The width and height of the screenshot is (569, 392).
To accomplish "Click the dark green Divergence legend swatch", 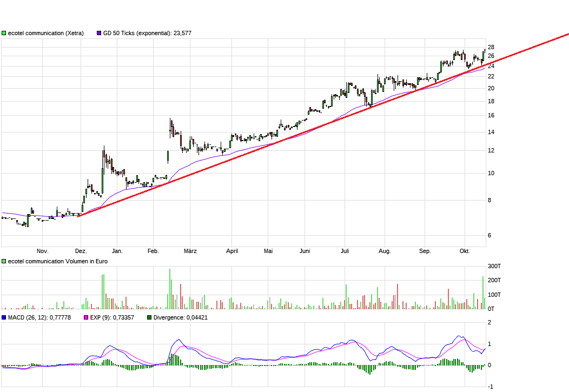I will coord(149,318).
